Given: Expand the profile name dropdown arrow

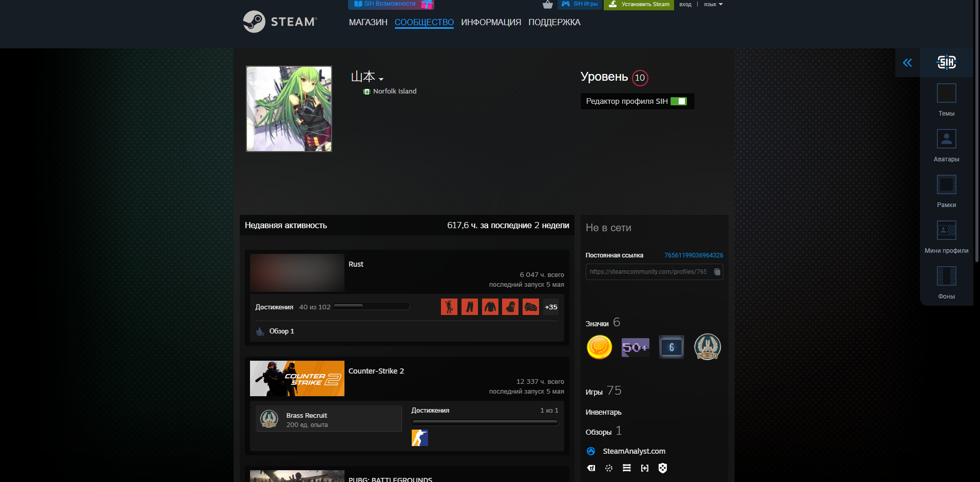Looking at the screenshot, I should [381, 79].
